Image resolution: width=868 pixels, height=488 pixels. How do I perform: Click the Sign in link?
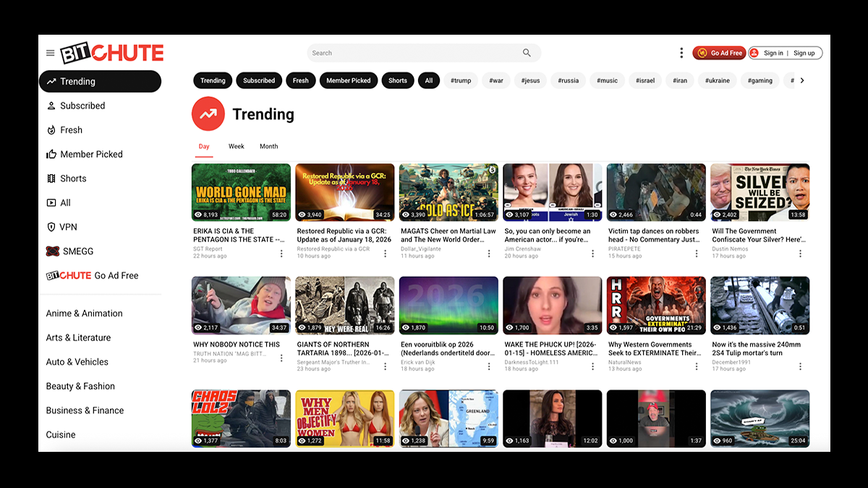point(773,53)
